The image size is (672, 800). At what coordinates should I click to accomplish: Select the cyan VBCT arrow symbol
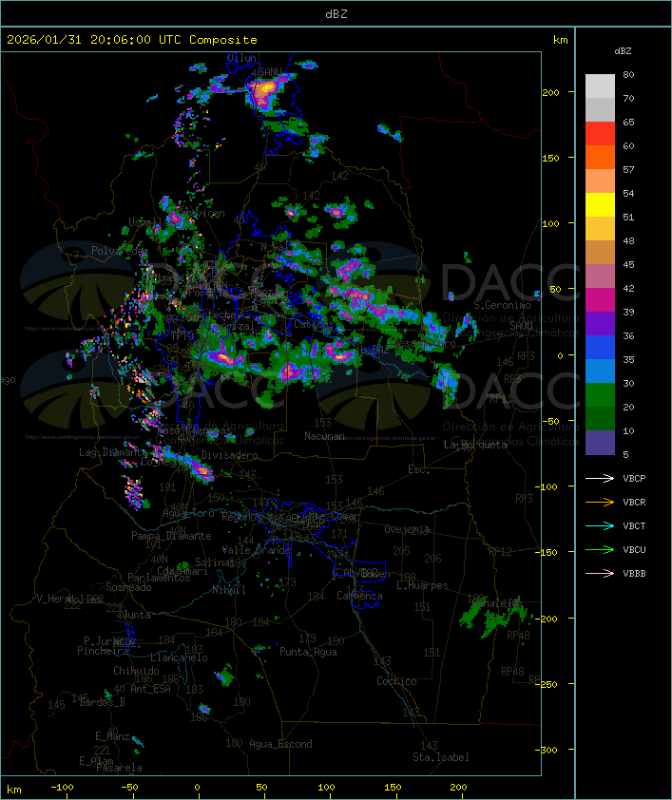(601, 525)
